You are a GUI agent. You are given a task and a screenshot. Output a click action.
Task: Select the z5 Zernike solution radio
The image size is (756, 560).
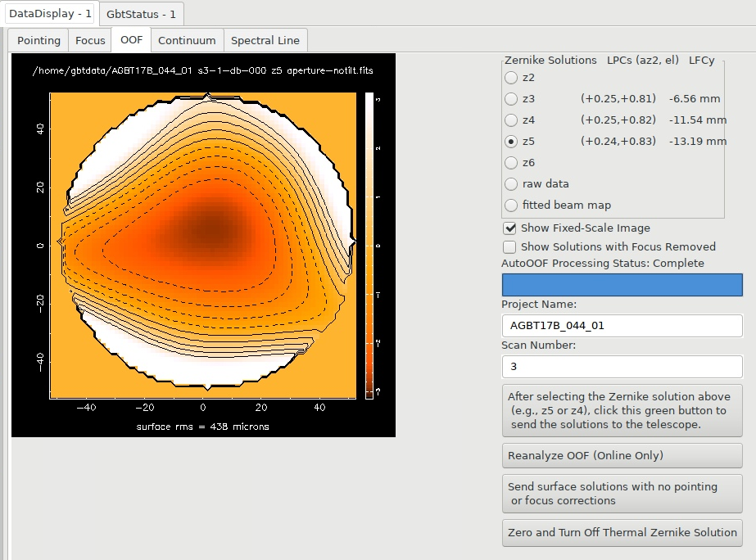pyautogui.click(x=510, y=141)
